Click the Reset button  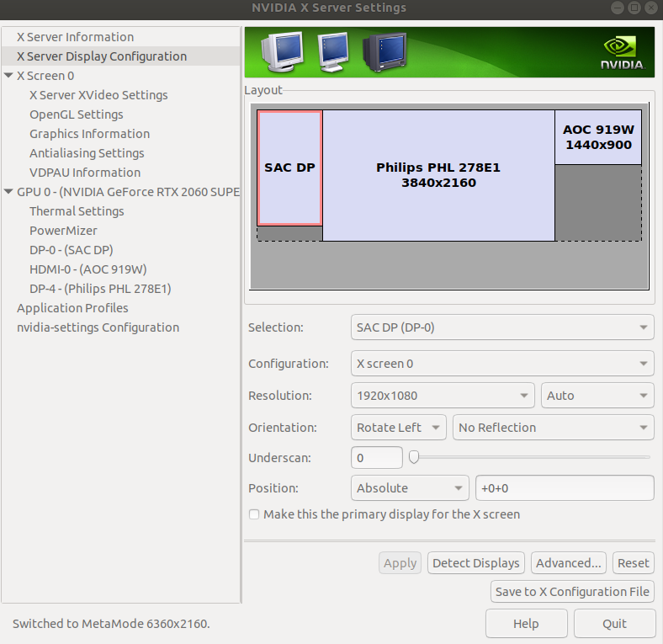(633, 562)
